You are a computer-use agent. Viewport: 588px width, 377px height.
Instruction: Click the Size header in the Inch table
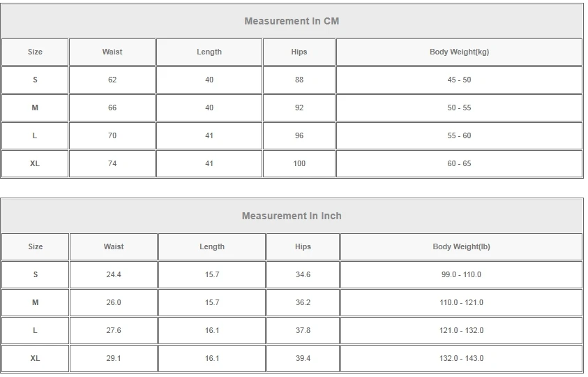click(x=36, y=246)
